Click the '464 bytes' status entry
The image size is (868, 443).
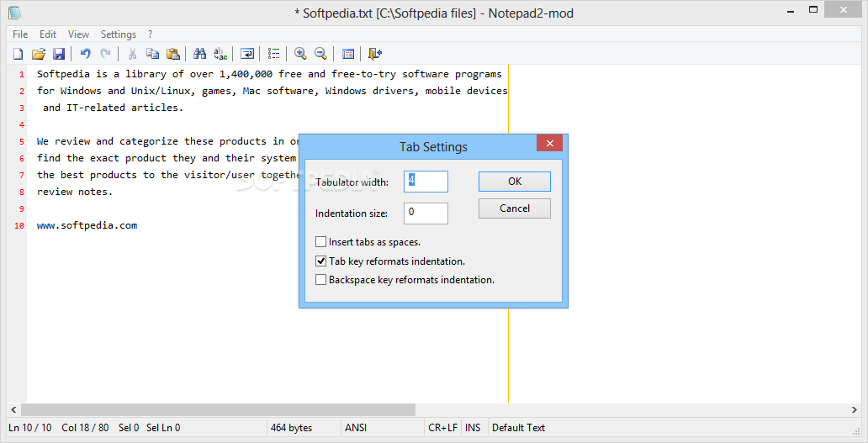tap(291, 428)
